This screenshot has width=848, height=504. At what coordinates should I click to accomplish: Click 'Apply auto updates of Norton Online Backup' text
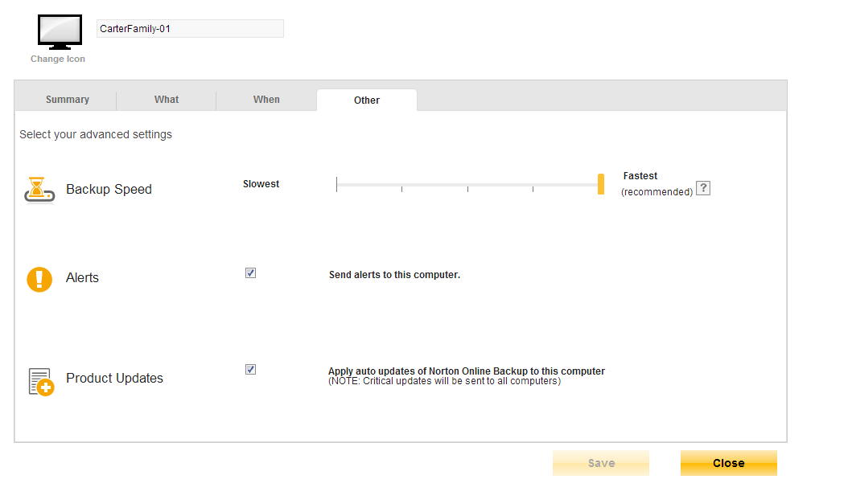[x=467, y=371]
